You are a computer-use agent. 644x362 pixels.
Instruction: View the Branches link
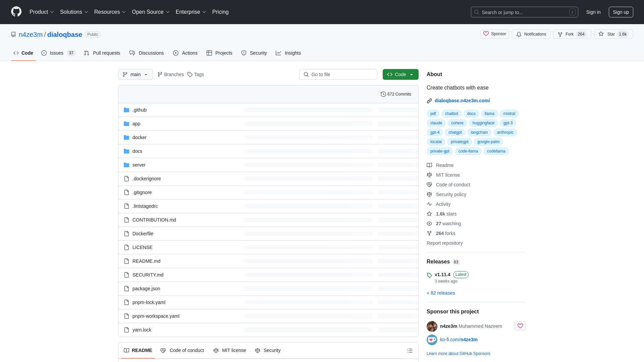pyautogui.click(x=171, y=74)
